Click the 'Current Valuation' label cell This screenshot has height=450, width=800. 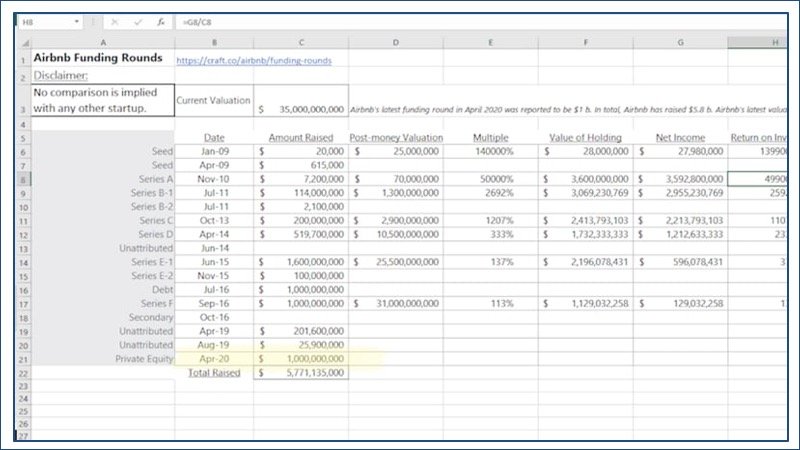click(214, 101)
